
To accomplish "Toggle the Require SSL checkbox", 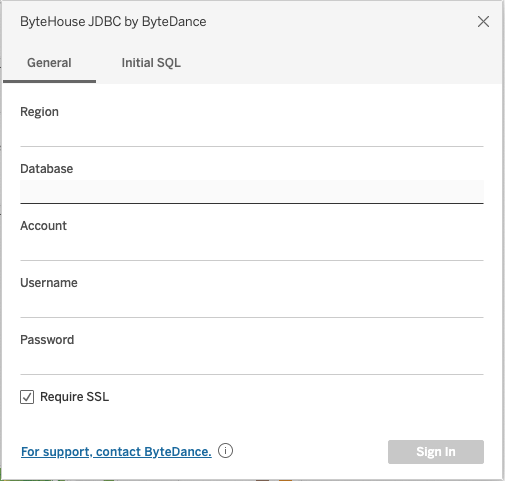I will 27,397.
